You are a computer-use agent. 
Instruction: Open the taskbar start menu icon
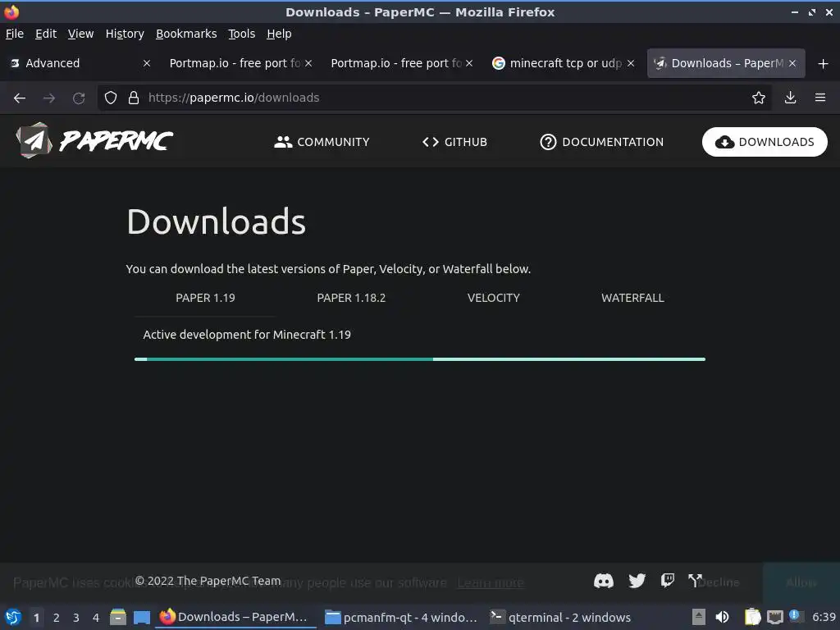tap(12, 617)
